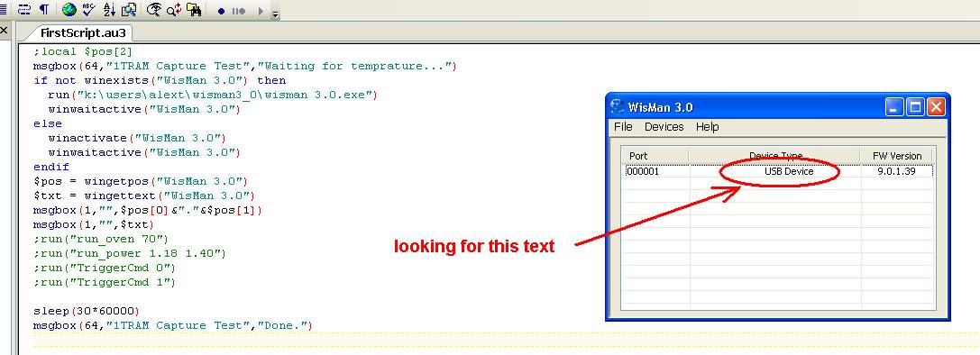
Task: Click the Port column header
Action: (x=655, y=156)
